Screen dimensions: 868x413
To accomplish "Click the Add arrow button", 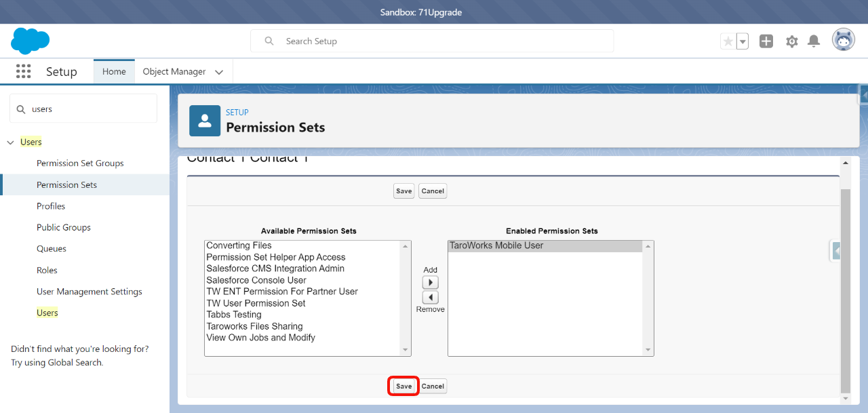I will (430, 282).
